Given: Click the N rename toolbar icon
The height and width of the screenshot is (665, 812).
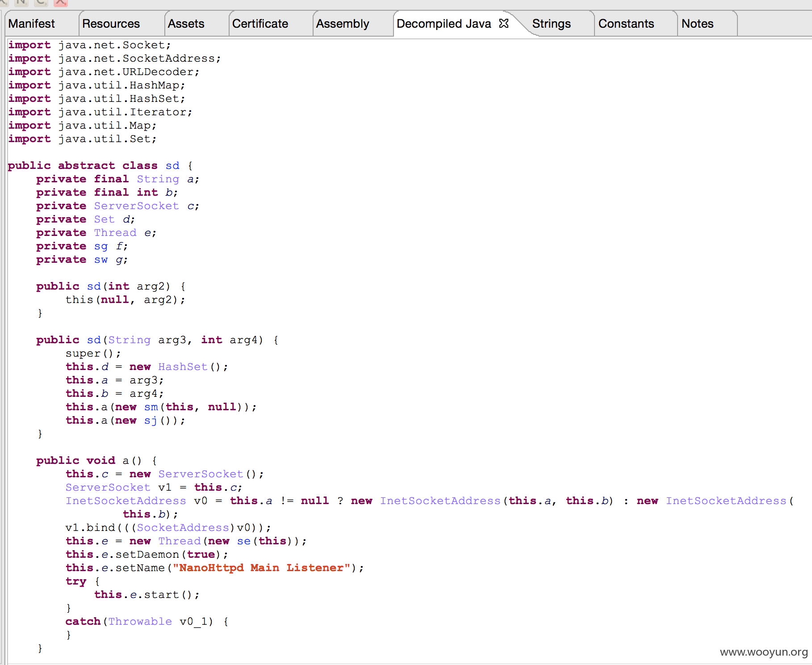Looking at the screenshot, I should click(21, 2).
